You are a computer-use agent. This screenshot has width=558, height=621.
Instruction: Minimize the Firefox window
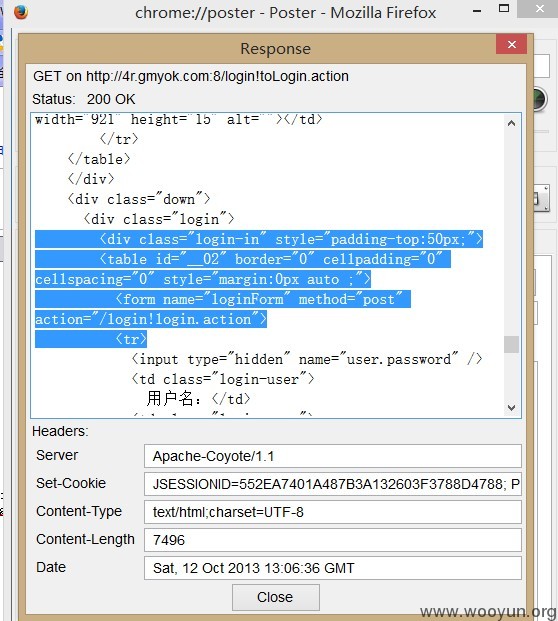tap(477, 11)
